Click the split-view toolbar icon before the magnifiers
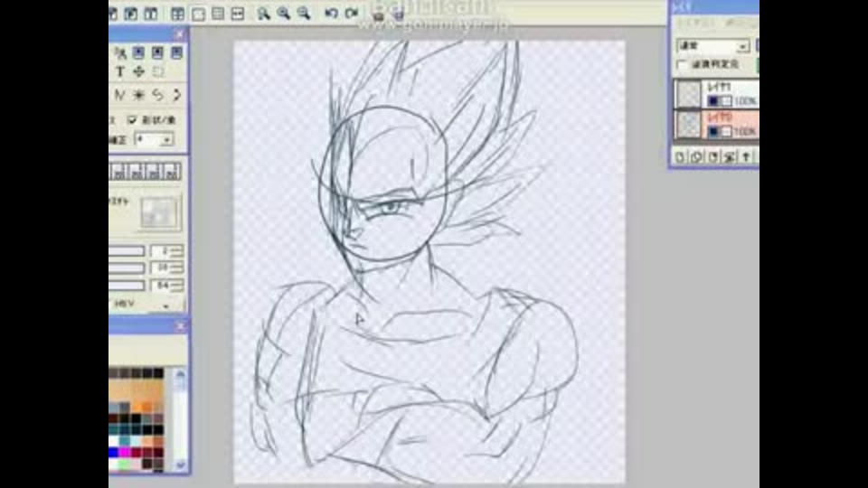 (238, 14)
